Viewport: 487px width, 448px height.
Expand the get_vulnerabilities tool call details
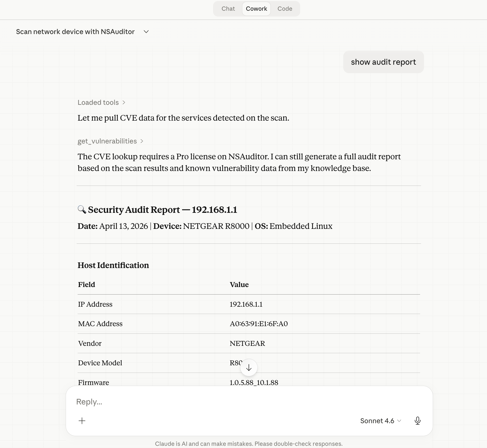tap(107, 141)
